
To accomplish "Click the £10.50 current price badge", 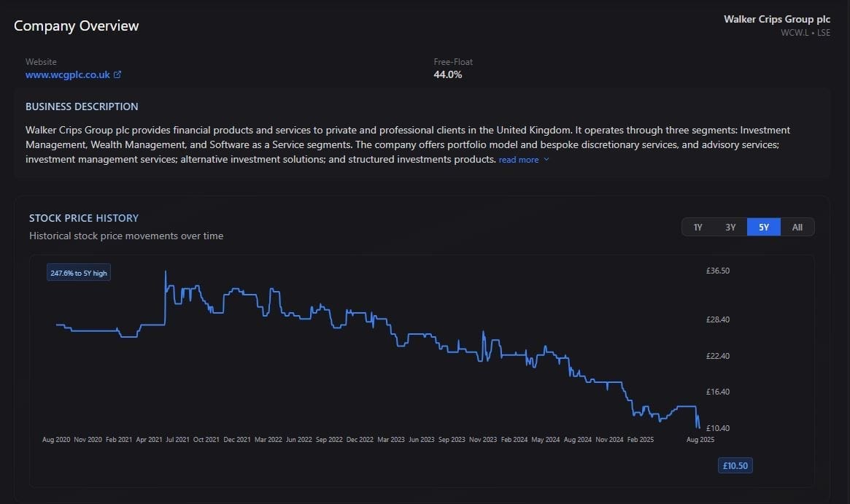I will click(735, 465).
